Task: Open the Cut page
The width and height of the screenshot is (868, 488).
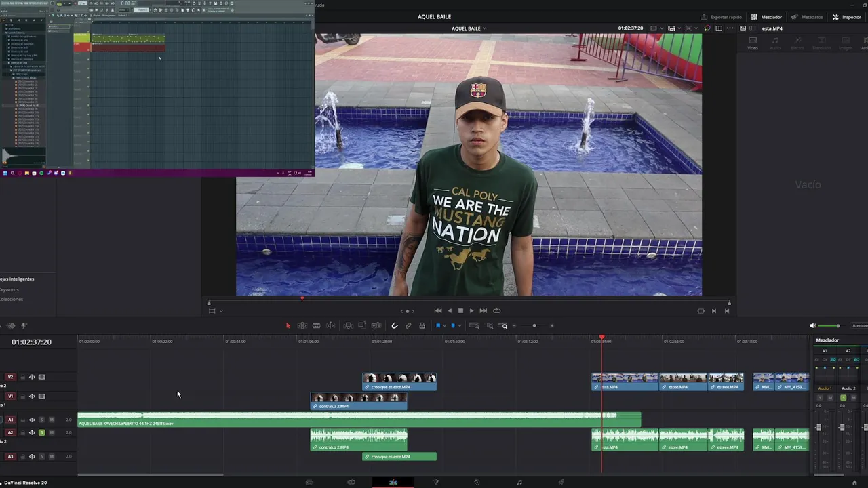Action: (351, 483)
